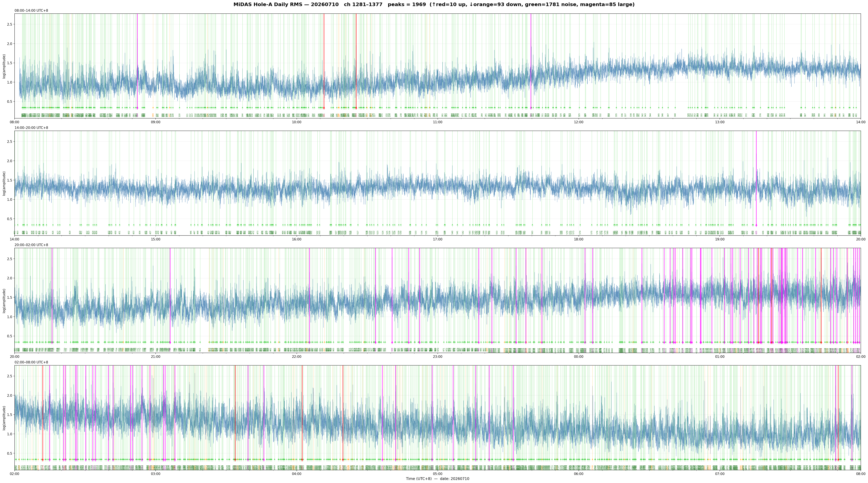Click the "1.5" y-tick of the 14:00–20:00 panel
Viewport: 868px width, 483px height.
pos(10,180)
